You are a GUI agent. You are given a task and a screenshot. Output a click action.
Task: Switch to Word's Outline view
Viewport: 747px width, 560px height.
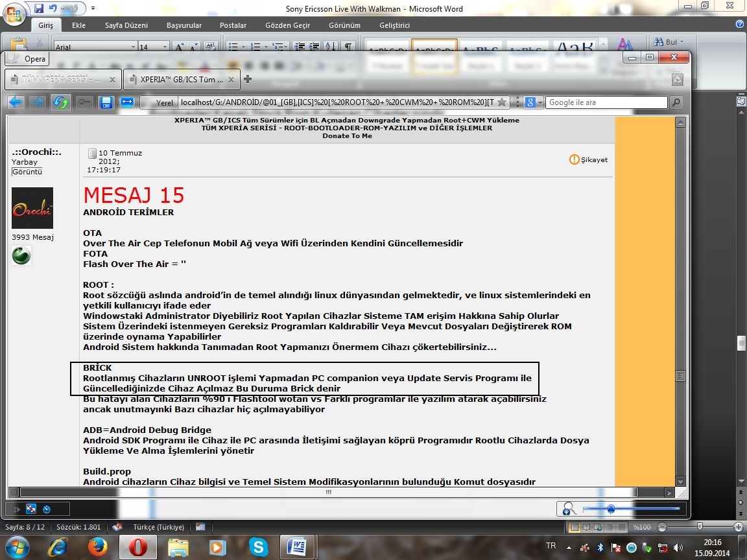point(610,527)
